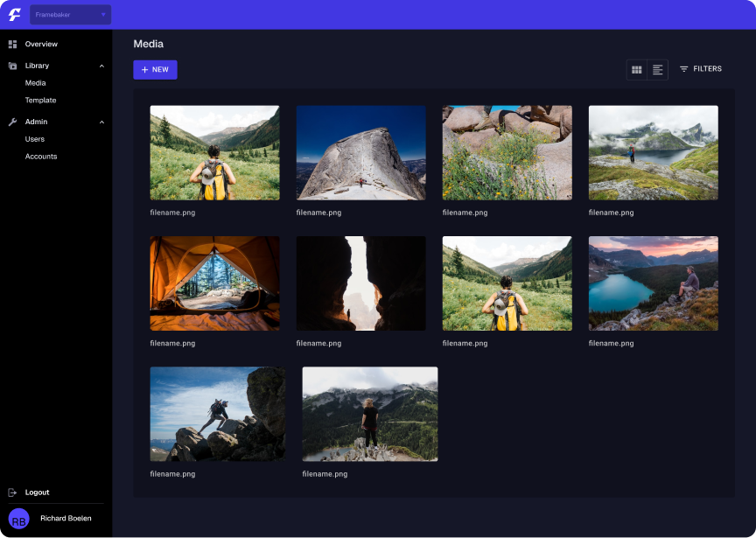Image resolution: width=756 pixels, height=538 pixels.
Task: Click the Admin wrench icon
Action: [x=12, y=122]
